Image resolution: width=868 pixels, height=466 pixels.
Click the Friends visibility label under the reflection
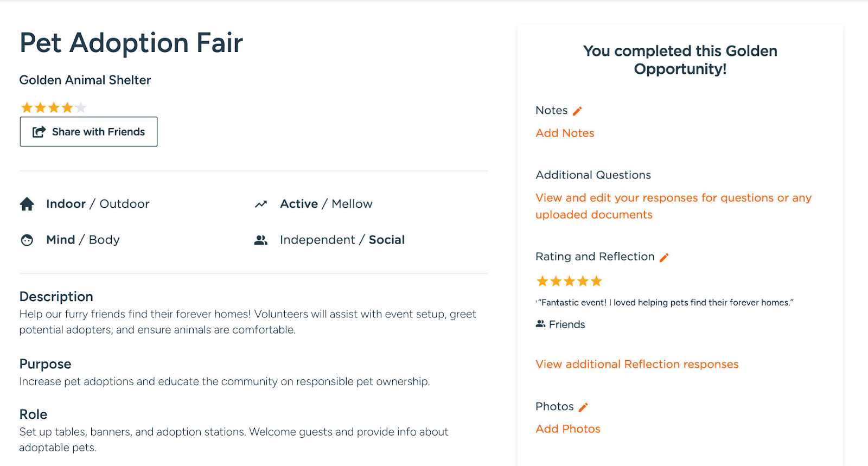point(567,324)
